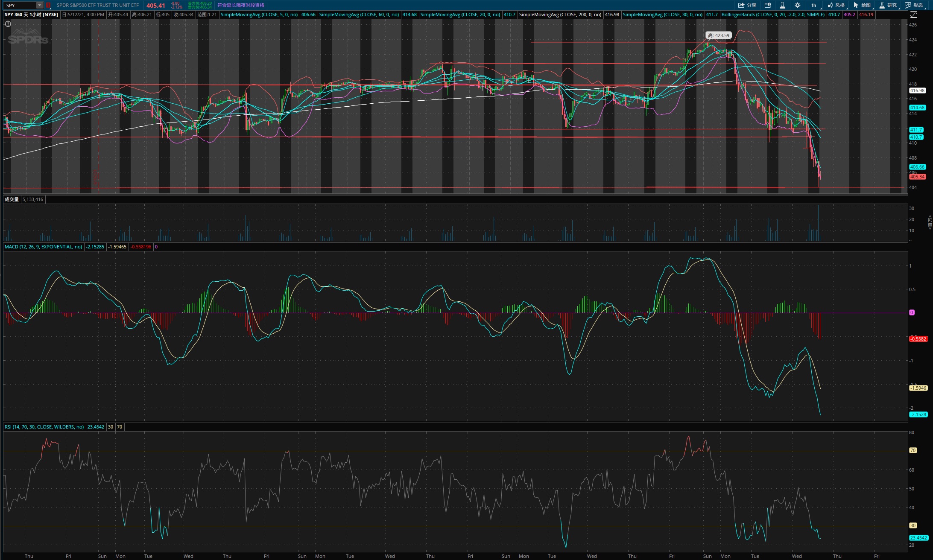Screen dimensions: 933x560
Task: Click the 收:405.34 close price readout
Action: click(184, 15)
